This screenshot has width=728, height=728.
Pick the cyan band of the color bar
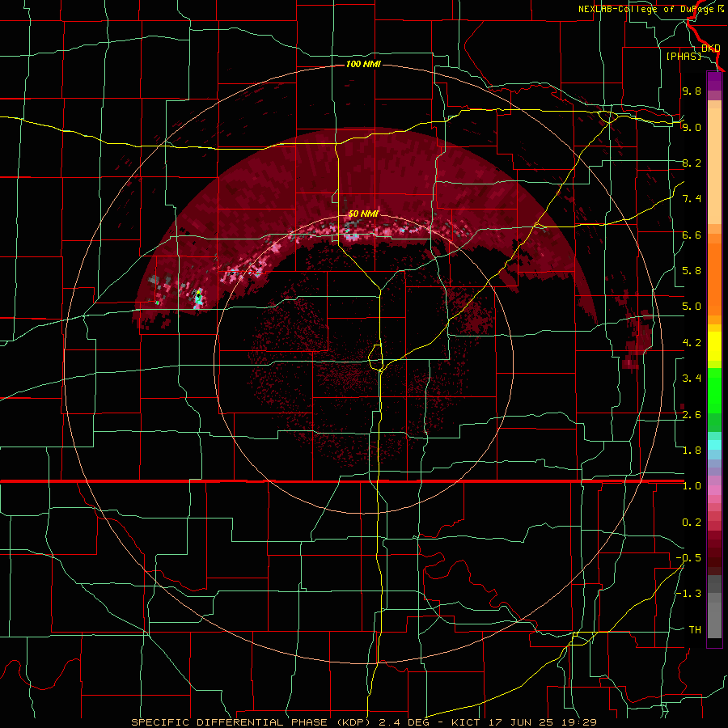click(x=714, y=445)
